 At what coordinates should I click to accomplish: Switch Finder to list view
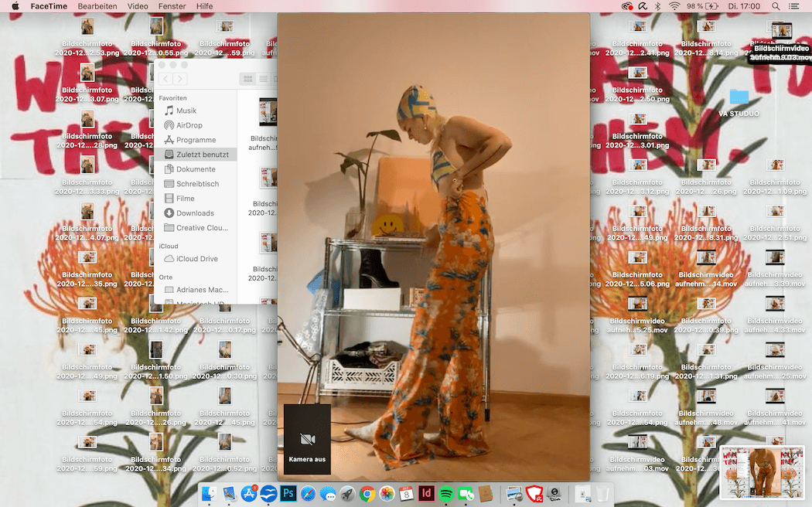pyautogui.click(x=263, y=79)
